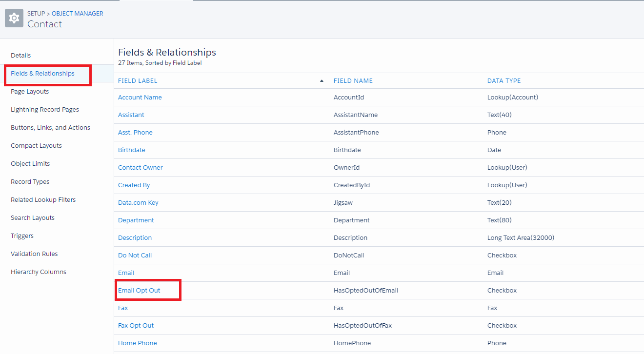The width and height of the screenshot is (644, 354).
Task: Select Validation Rules in sidebar
Action: [34, 254]
